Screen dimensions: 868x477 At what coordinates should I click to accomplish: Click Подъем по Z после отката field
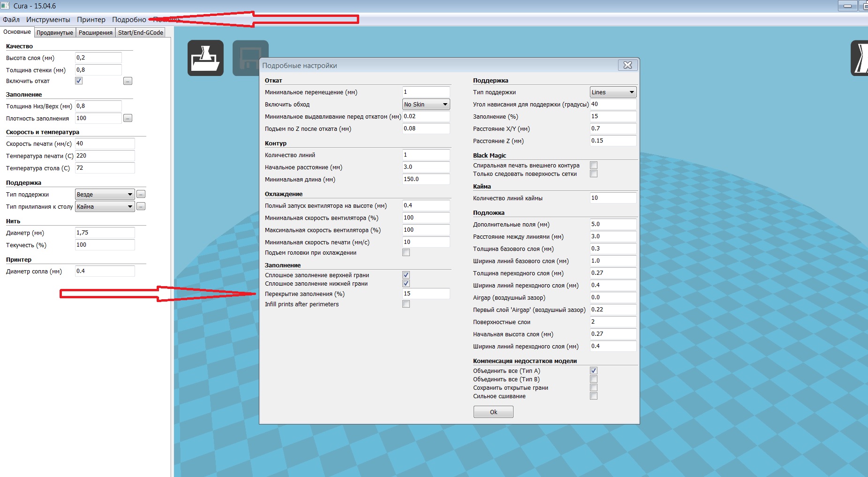point(426,129)
